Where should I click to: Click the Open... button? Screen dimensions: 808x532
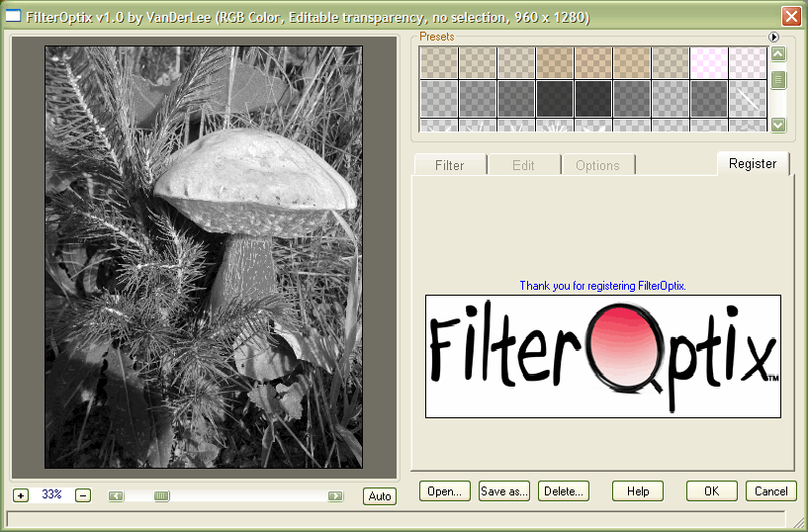(444, 491)
